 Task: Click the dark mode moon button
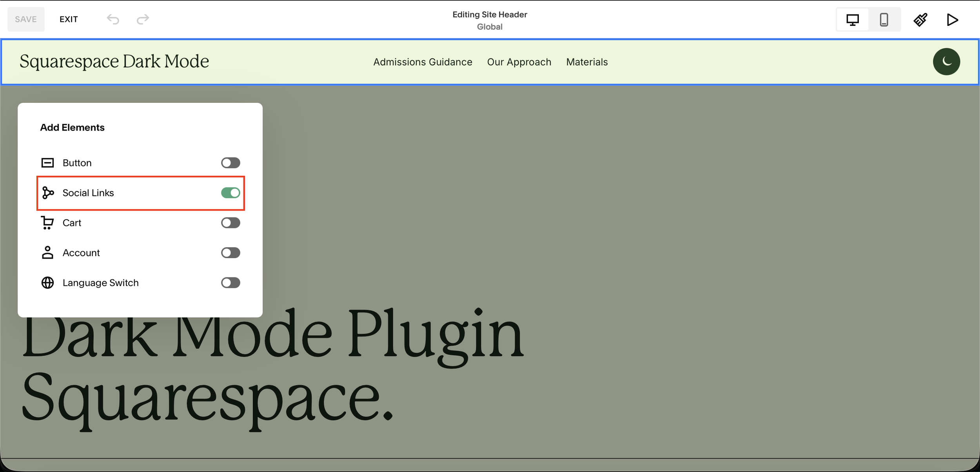point(946,62)
